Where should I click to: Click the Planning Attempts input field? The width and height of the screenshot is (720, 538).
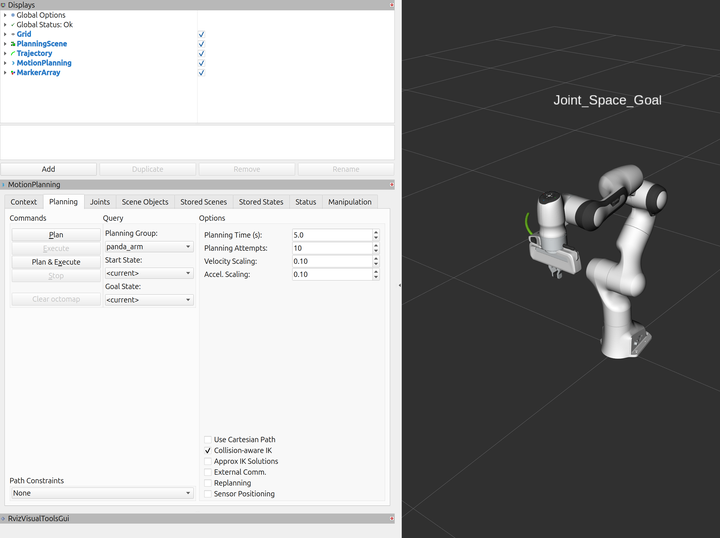click(332, 248)
